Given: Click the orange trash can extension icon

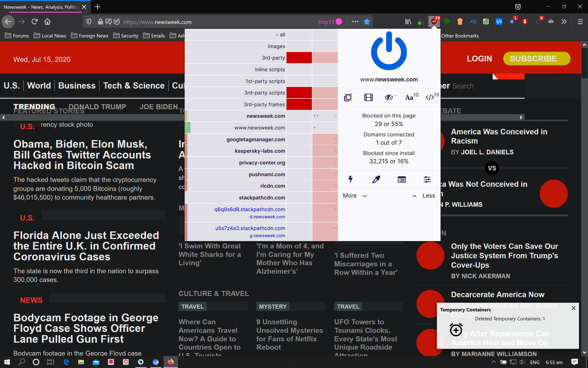Looking at the screenshot, I should tap(460, 22).
